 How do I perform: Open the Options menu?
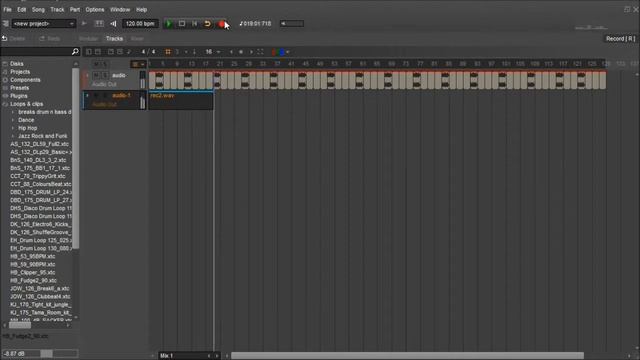[x=95, y=9]
